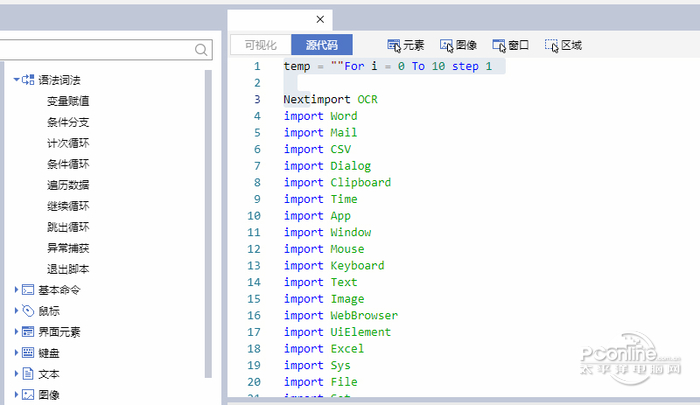Expand the 界面元素 tree node

click(17, 332)
